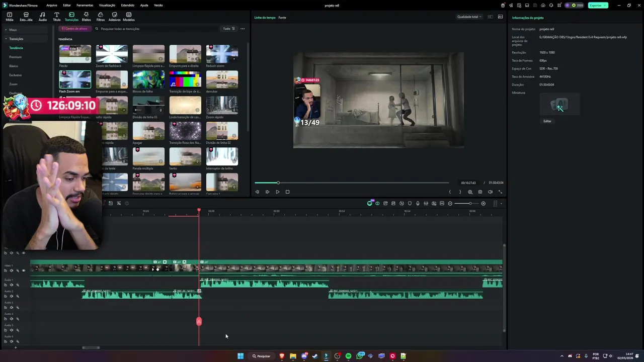
Task: Open the Editar menu
Action: 67,5
